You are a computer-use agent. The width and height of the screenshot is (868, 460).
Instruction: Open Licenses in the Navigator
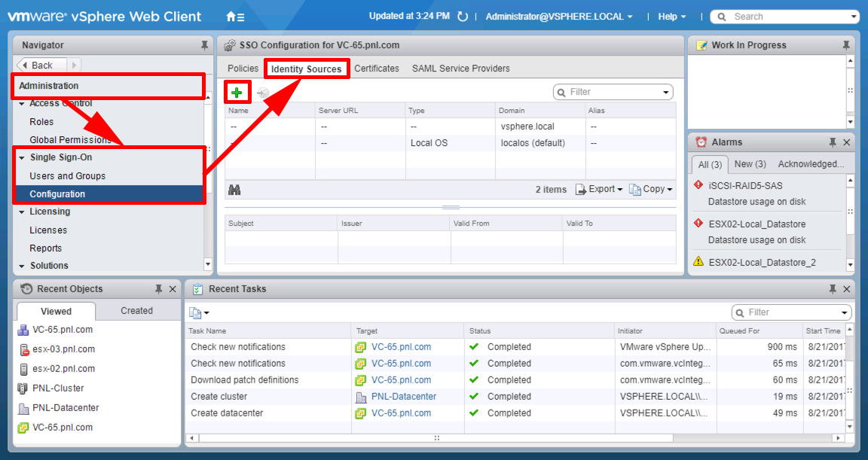coord(48,230)
